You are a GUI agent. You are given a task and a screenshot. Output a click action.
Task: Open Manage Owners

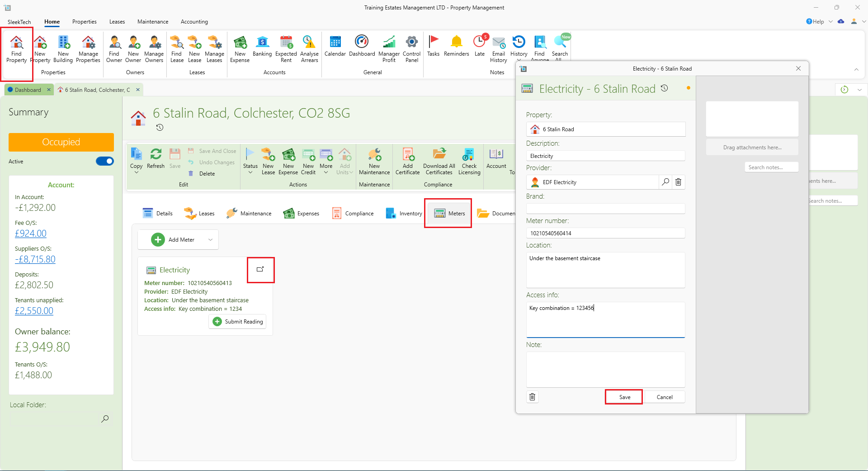coord(154,49)
